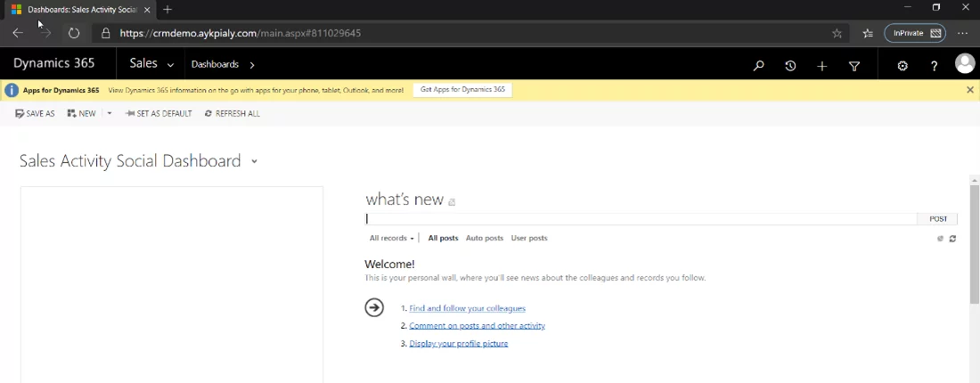
Task: Open browser settings and more menu
Action: pyautogui.click(x=962, y=33)
